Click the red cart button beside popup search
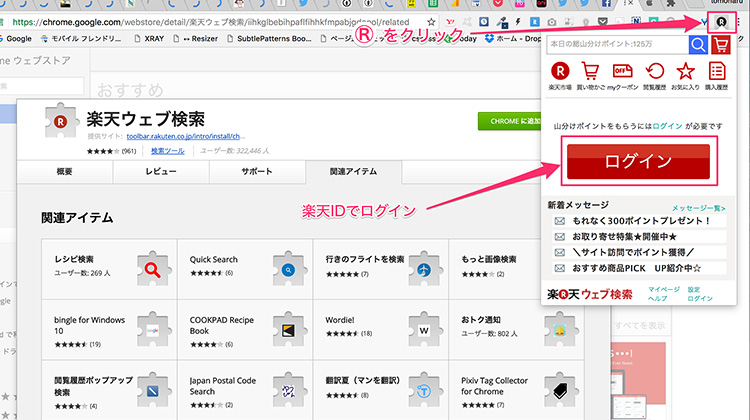The width and height of the screenshot is (750, 420). [x=721, y=45]
